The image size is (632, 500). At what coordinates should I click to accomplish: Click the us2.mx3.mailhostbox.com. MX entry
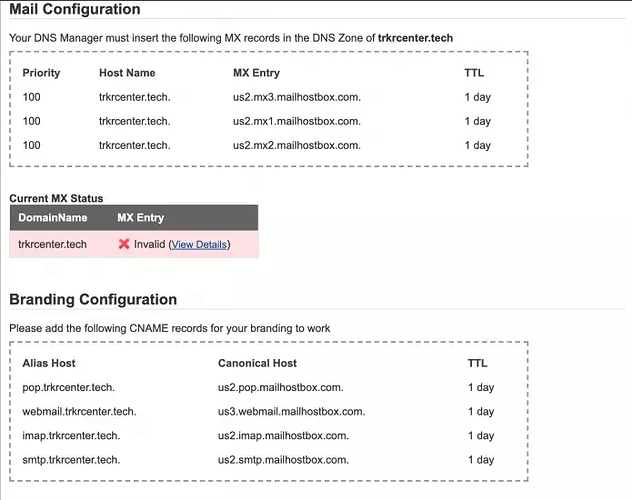coord(296,97)
